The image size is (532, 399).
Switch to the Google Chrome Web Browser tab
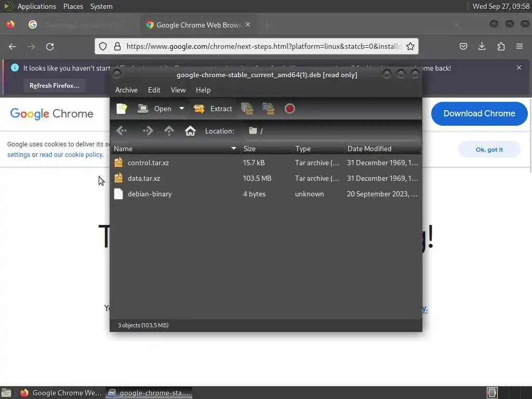198,25
